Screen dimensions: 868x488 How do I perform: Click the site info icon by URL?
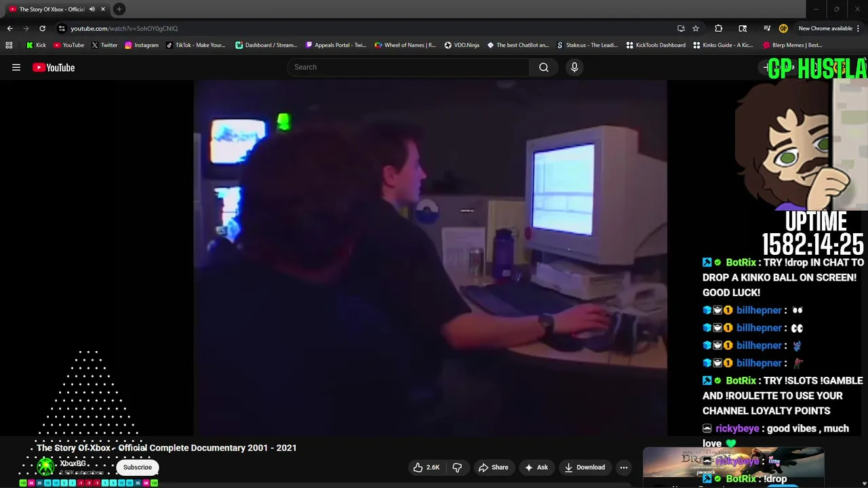62,28
